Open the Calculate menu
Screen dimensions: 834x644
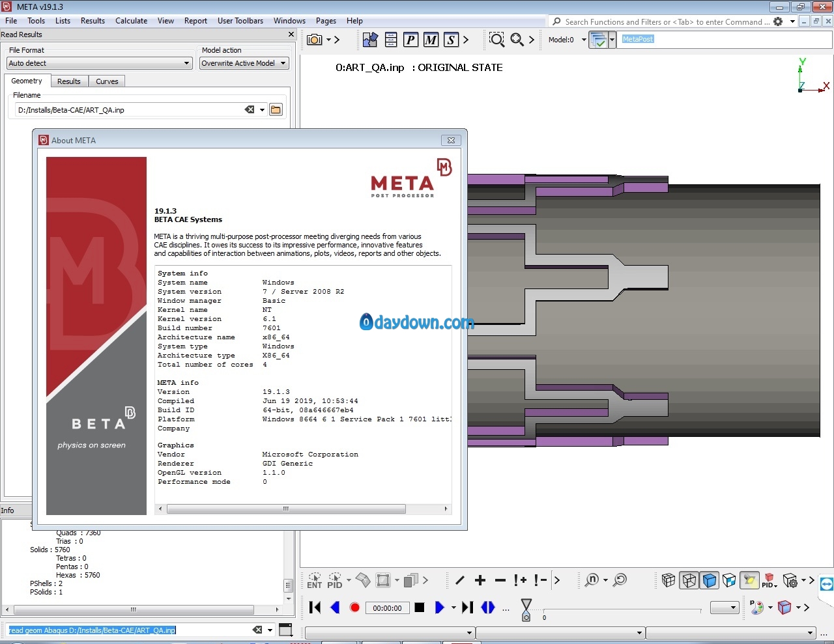[x=131, y=21]
